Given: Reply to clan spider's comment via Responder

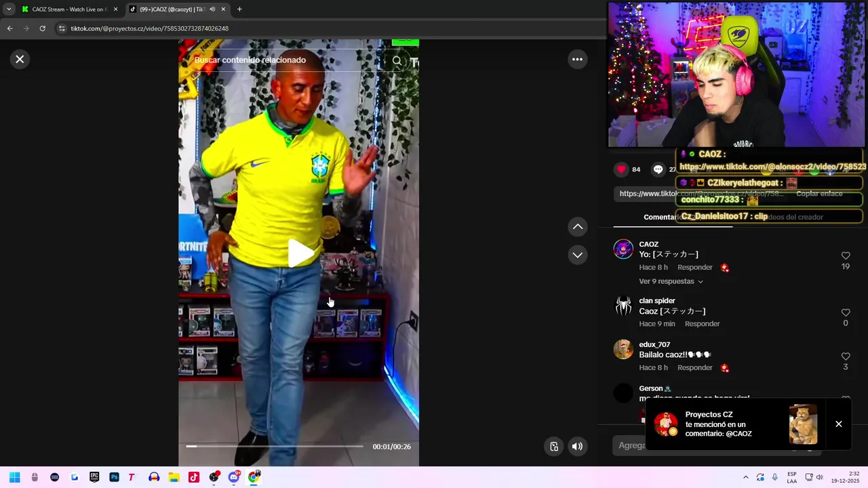Looking at the screenshot, I should tap(703, 324).
